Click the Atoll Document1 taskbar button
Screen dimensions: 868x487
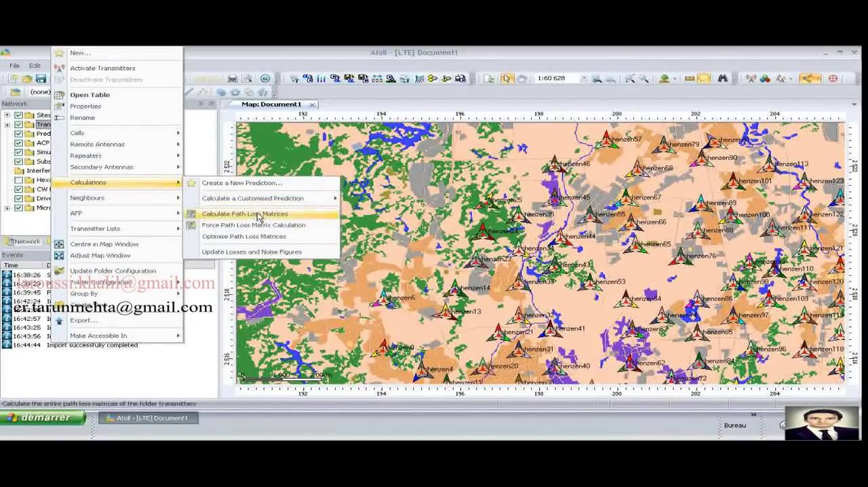point(149,418)
